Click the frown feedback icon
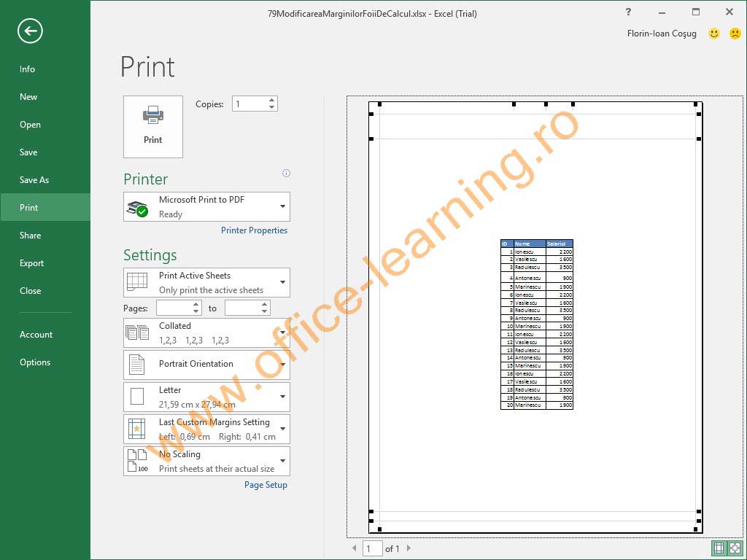Image resolution: width=747 pixels, height=560 pixels. pos(735,34)
